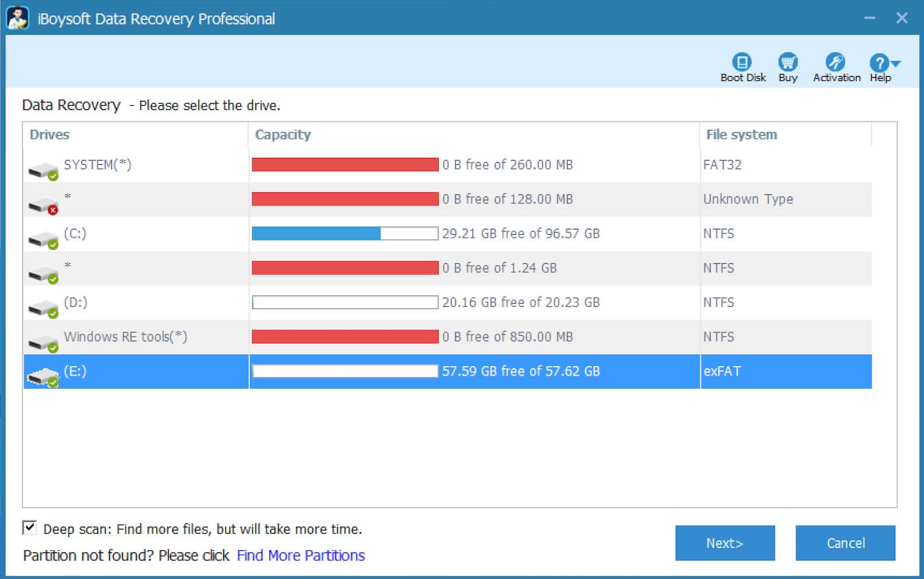Click the (C:) capacity progress bar
The height and width of the screenshot is (579, 924).
345,234
